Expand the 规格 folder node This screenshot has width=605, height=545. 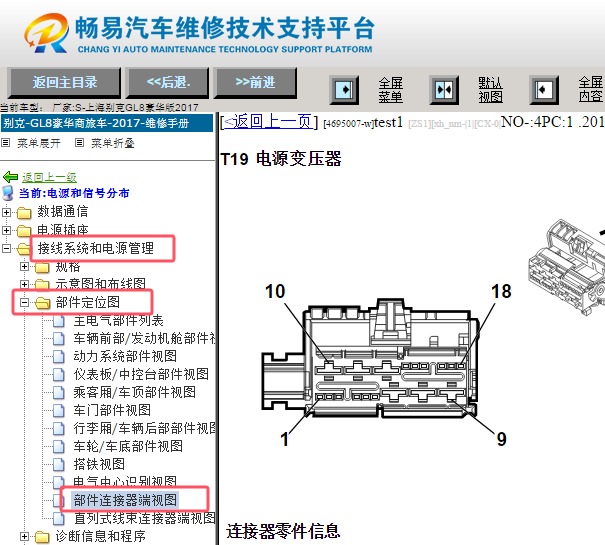pyautogui.click(x=24, y=266)
